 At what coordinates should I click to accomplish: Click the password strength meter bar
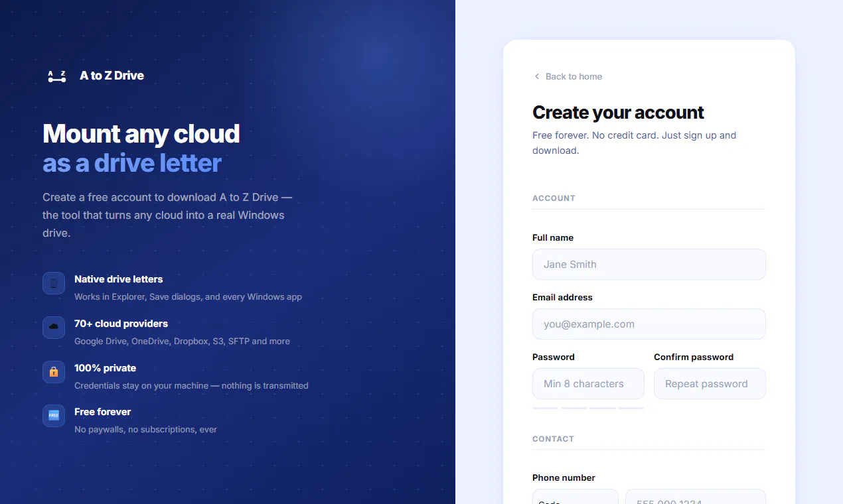click(588, 408)
